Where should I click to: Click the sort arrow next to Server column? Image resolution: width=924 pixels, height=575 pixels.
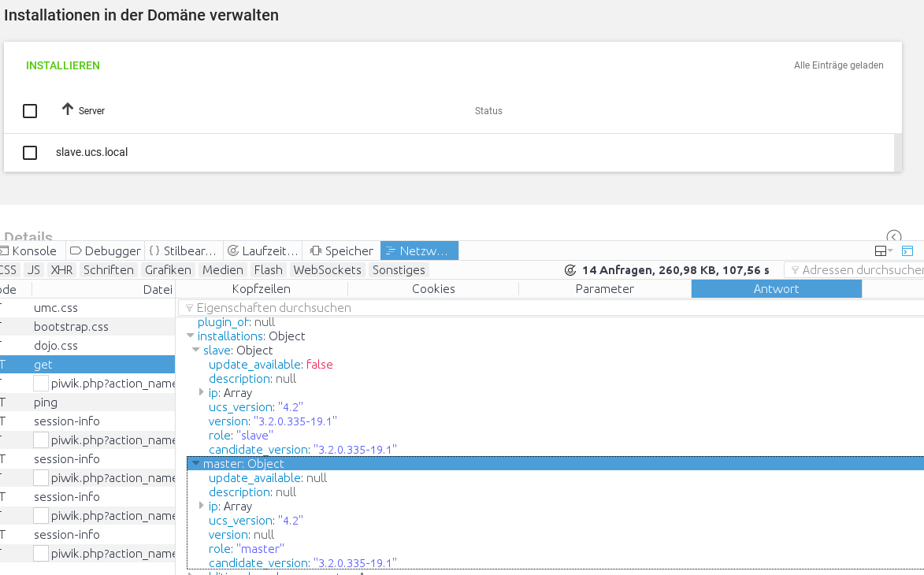point(68,109)
